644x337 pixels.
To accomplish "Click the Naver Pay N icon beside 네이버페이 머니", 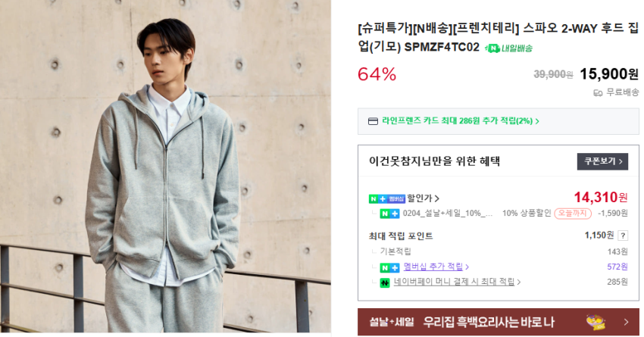I will [385, 282].
